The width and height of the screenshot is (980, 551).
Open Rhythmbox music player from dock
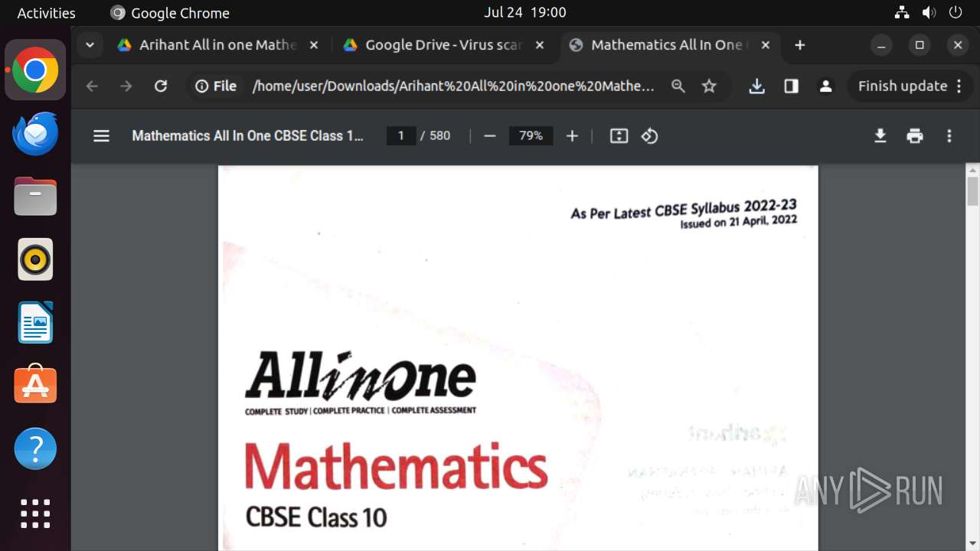pos(35,260)
